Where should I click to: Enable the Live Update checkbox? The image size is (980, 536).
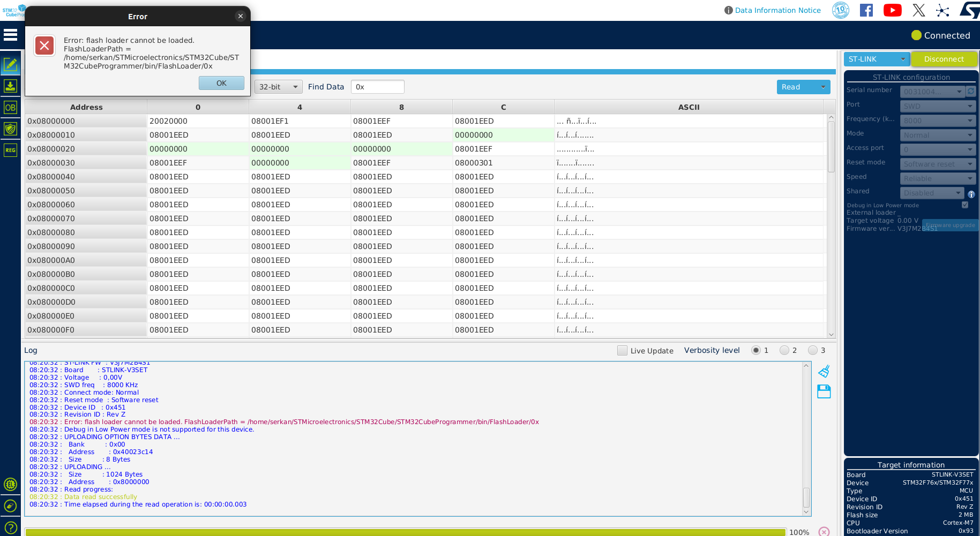click(622, 351)
